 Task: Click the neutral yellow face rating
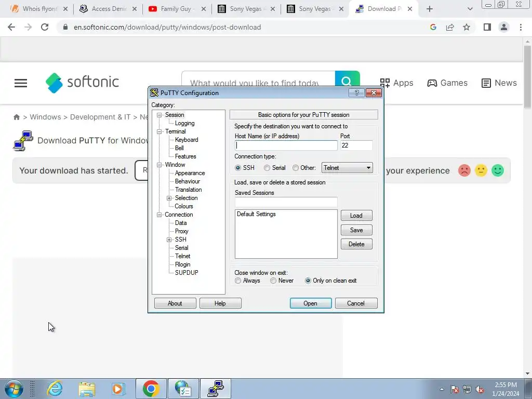tap(481, 170)
